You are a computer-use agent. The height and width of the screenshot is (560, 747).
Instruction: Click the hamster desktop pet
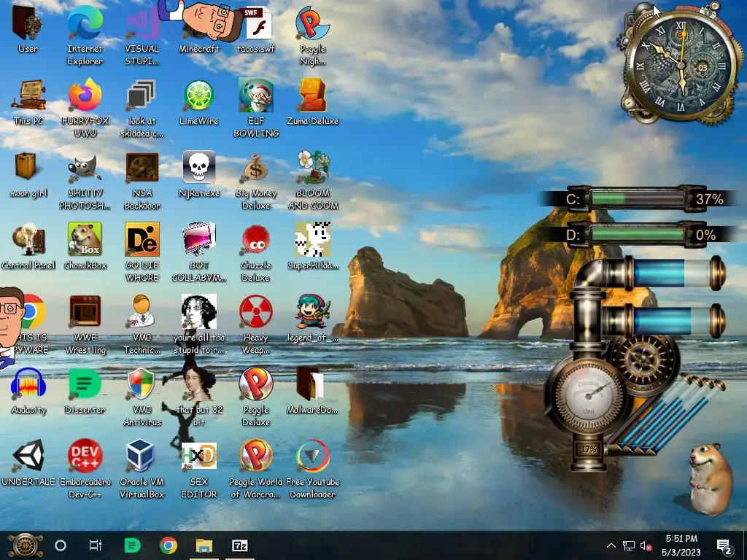click(711, 478)
